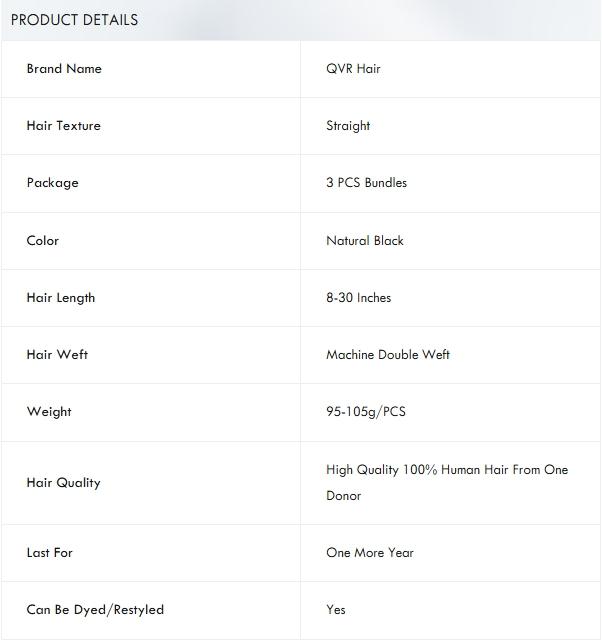Select the Straight texture value

[x=348, y=126]
